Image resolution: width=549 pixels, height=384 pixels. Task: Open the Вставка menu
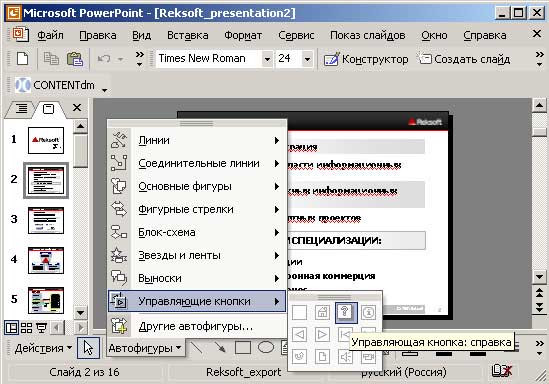(x=188, y=35)
